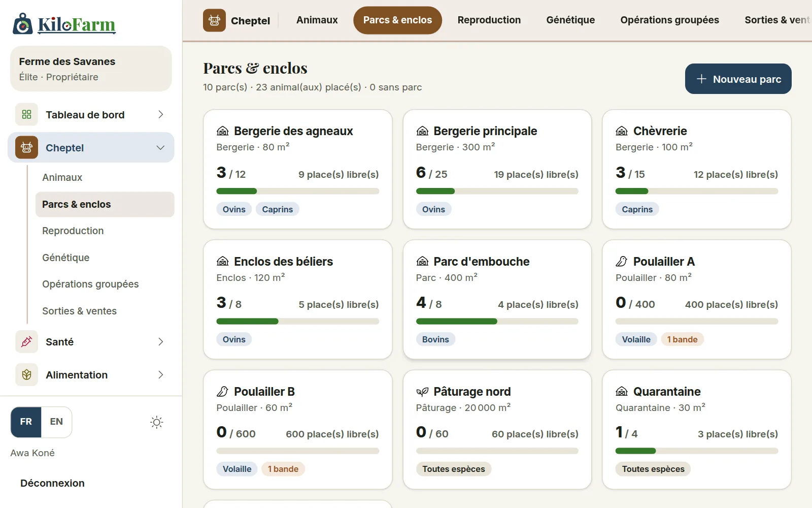Expand the Tableau de bord chevron

point(160,114)
